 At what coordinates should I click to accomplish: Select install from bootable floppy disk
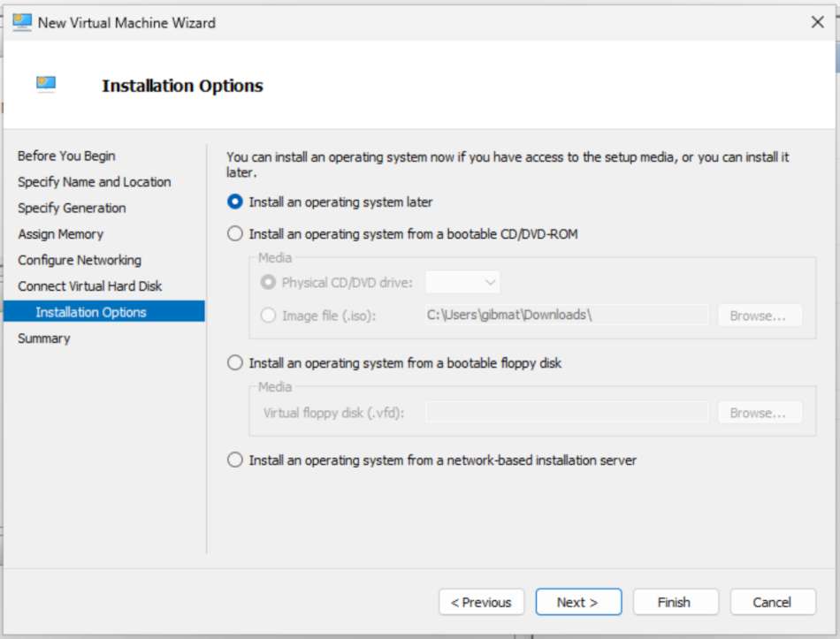234,362
